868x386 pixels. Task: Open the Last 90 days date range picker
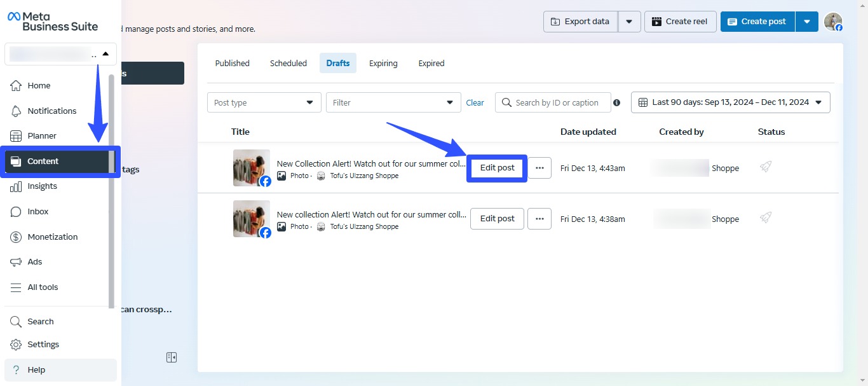730,102
